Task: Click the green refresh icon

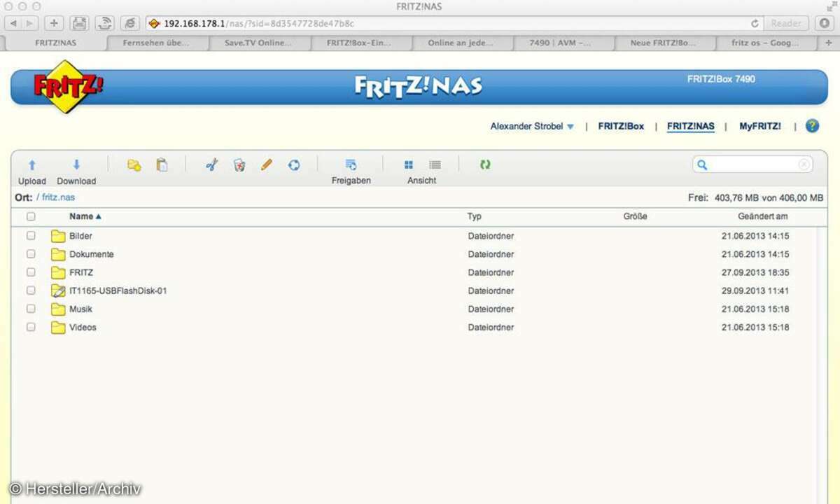Action: pyautogui.click(x=485, y=165)
